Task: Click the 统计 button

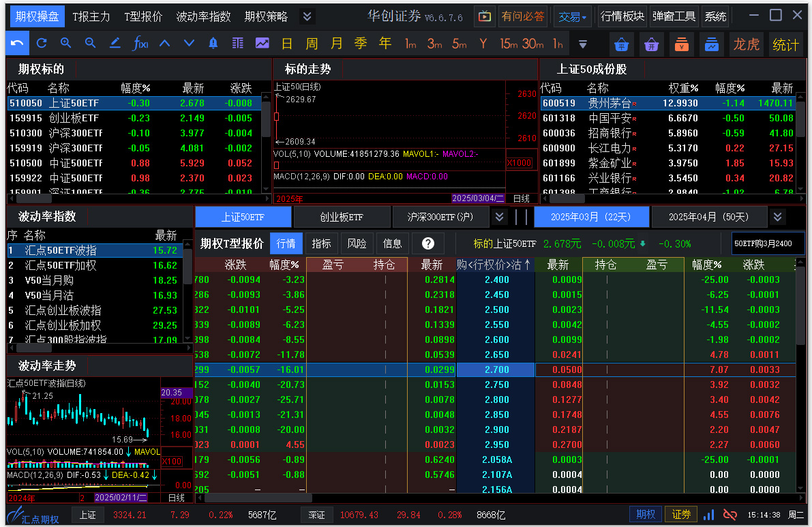Action: [x=785, y=44]
